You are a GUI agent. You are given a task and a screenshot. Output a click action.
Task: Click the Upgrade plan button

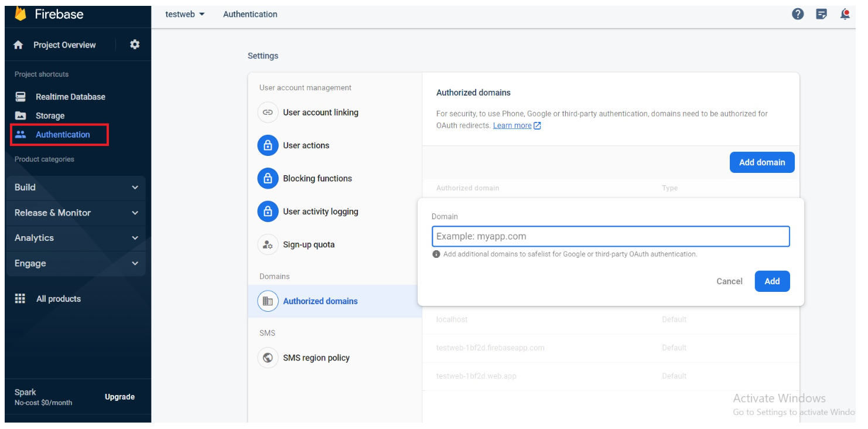point(119,397)
